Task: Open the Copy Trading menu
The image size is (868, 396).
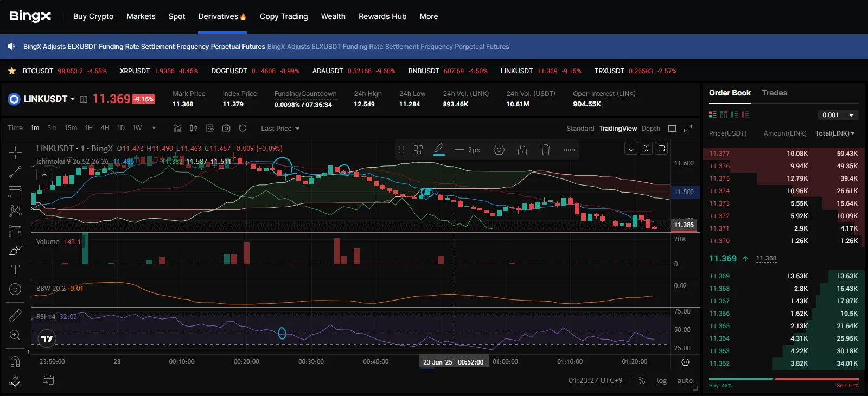Action: tap(284, 16)
